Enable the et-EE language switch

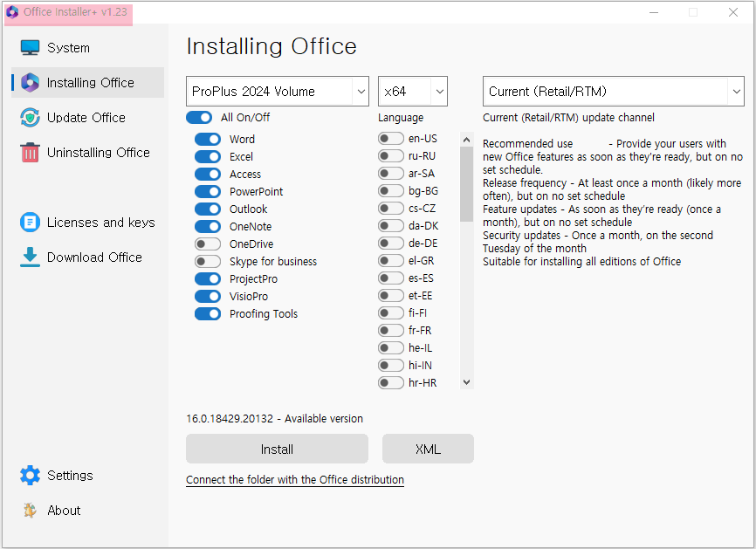click(391, 296)
